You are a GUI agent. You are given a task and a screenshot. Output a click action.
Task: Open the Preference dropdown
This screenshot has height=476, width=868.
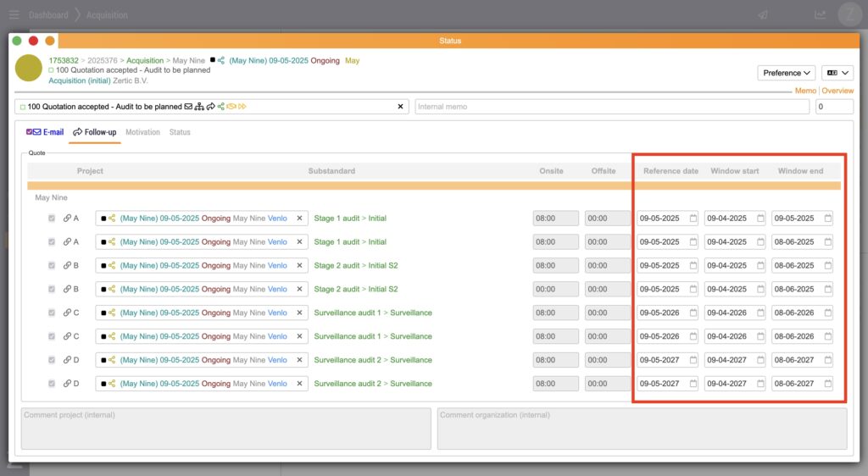click(786, 73)
